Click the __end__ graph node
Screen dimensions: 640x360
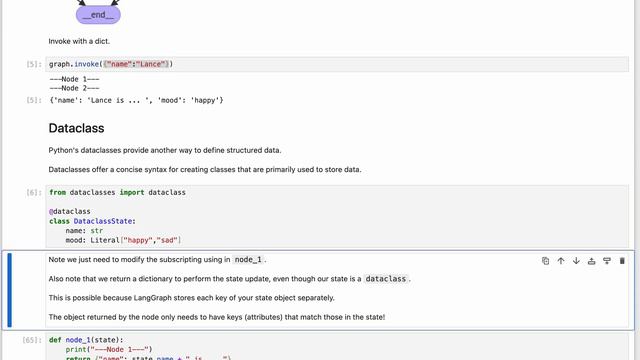[98, 15]
